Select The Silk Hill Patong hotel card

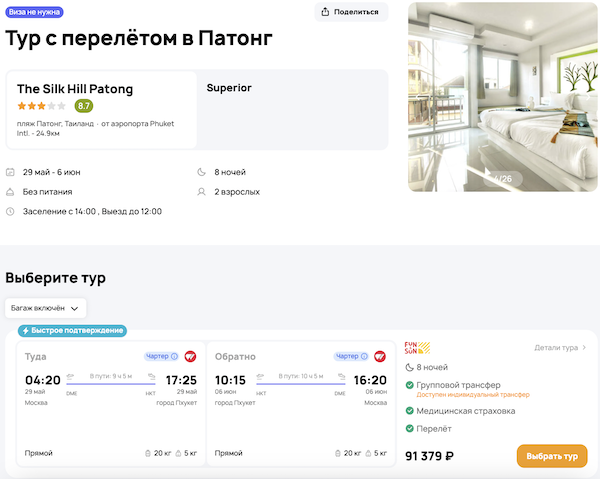(x=102, y=109)
